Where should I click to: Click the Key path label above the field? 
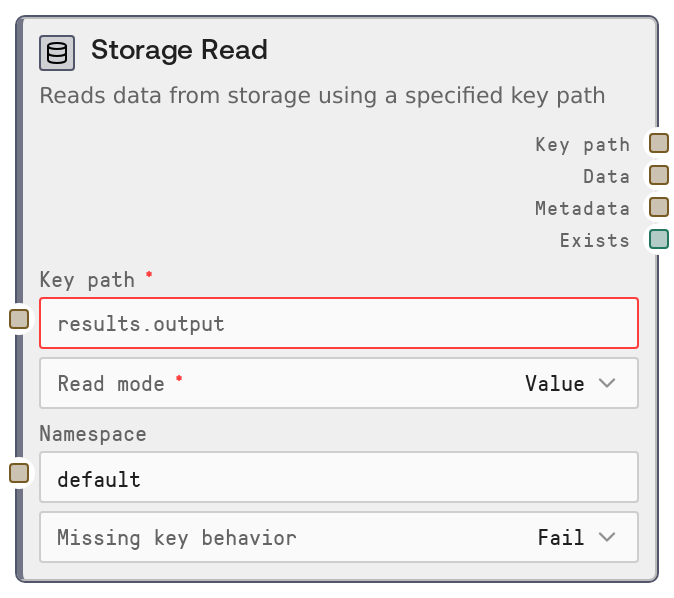point(90,279)
